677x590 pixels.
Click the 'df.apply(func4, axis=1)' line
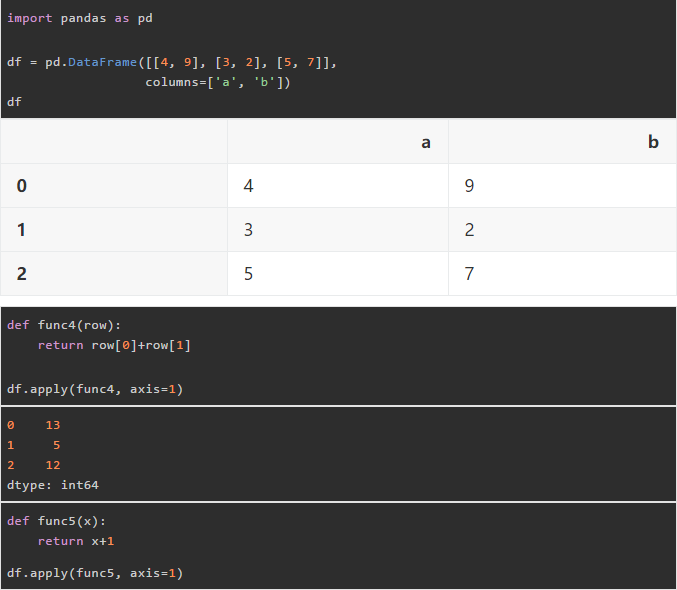[95, 389]
